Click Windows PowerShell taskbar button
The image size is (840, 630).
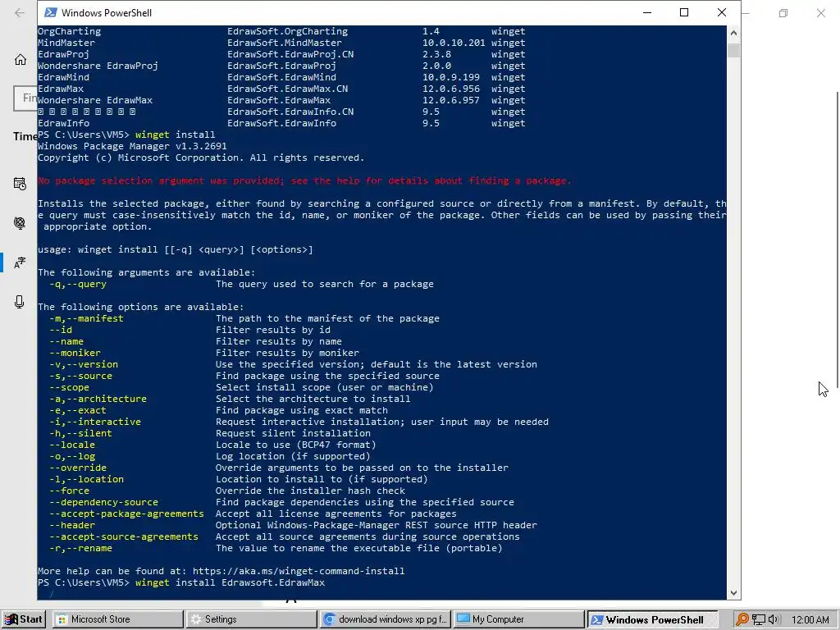pos(652,619)
